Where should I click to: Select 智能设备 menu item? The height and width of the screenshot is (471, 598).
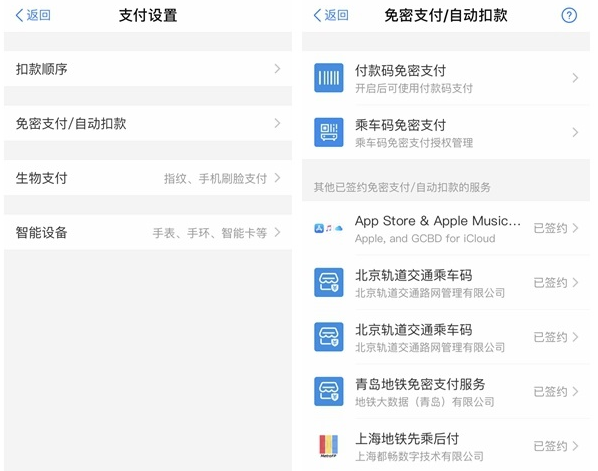tap(148, 232)
